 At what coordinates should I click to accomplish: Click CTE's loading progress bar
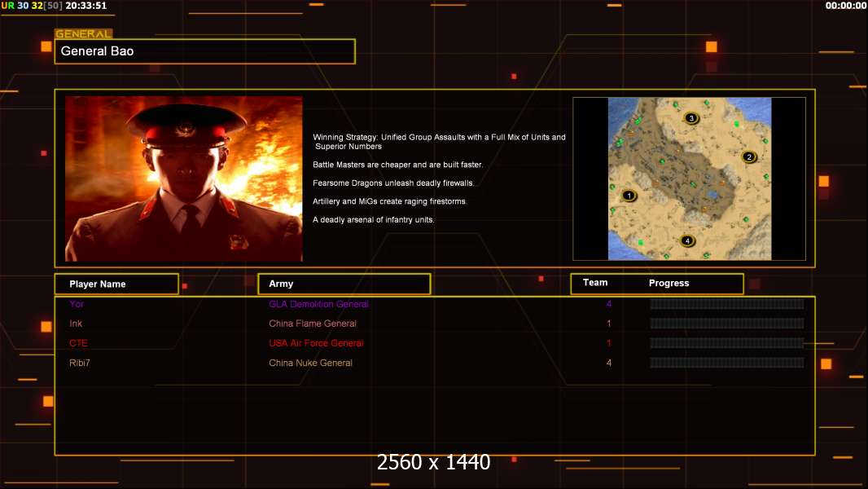(727, 343)
